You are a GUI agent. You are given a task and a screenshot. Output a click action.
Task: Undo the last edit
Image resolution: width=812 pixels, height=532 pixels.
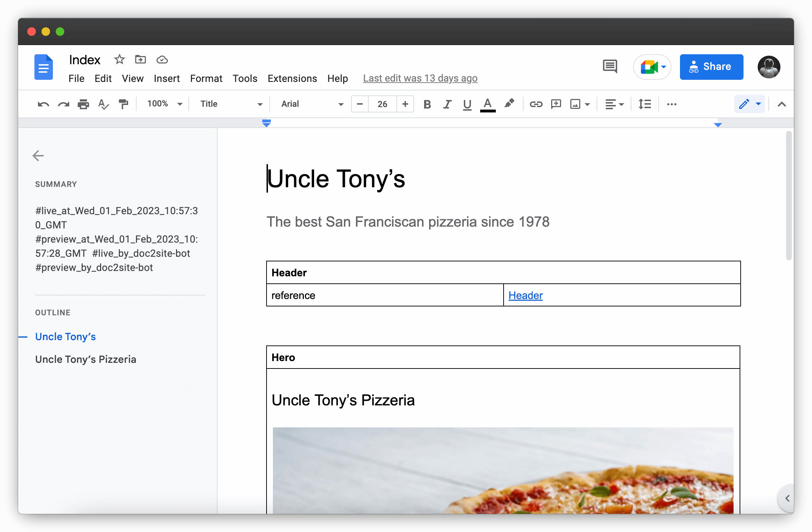[x=43, y=104]
